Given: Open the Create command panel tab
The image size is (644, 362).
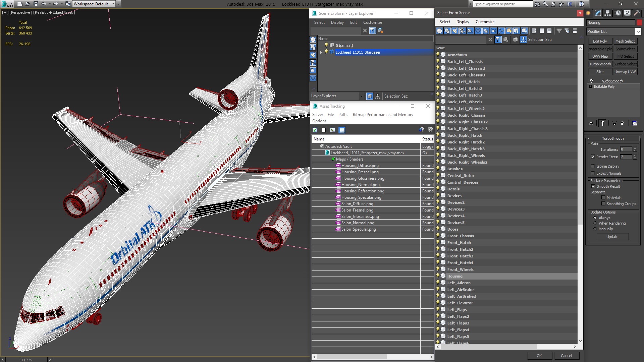Looking at the screenshot, I should pos(588,13).
